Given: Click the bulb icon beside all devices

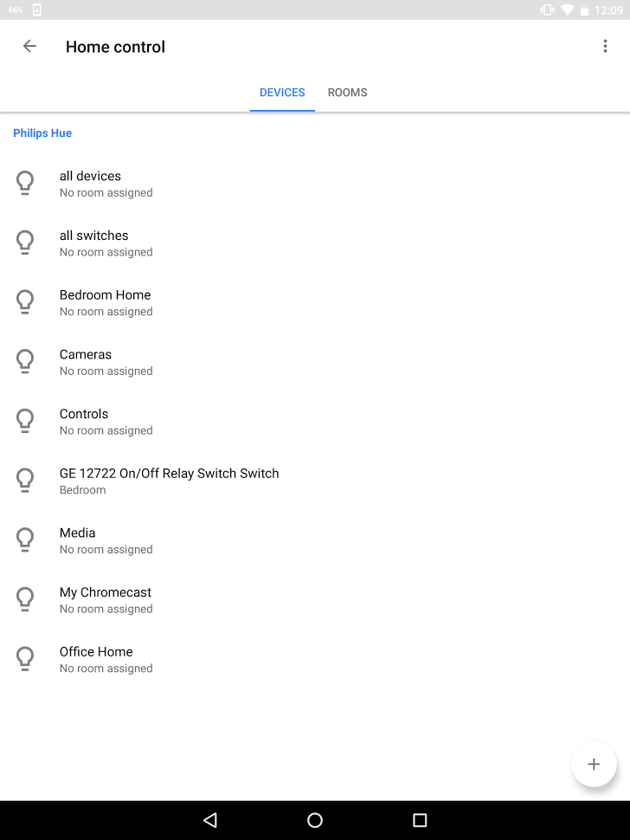Looking at the screenshot, I should pyautogui.click(x=24, y=183).
